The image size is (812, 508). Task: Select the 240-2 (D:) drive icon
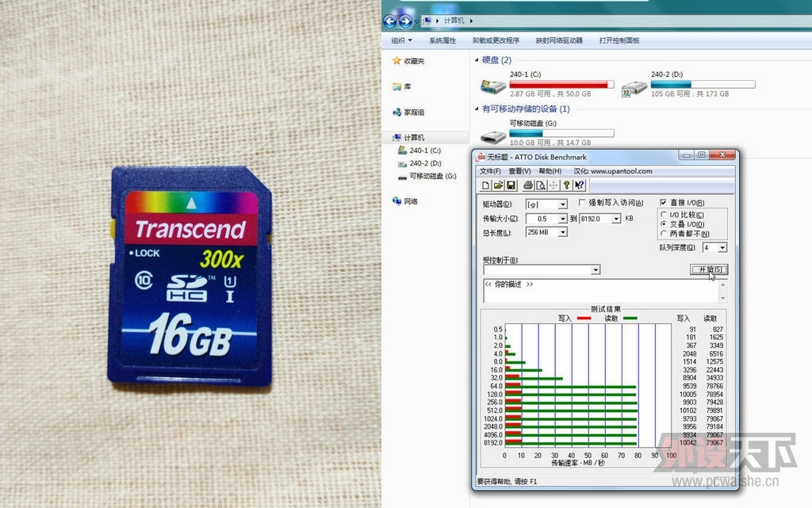pos(634,88)
